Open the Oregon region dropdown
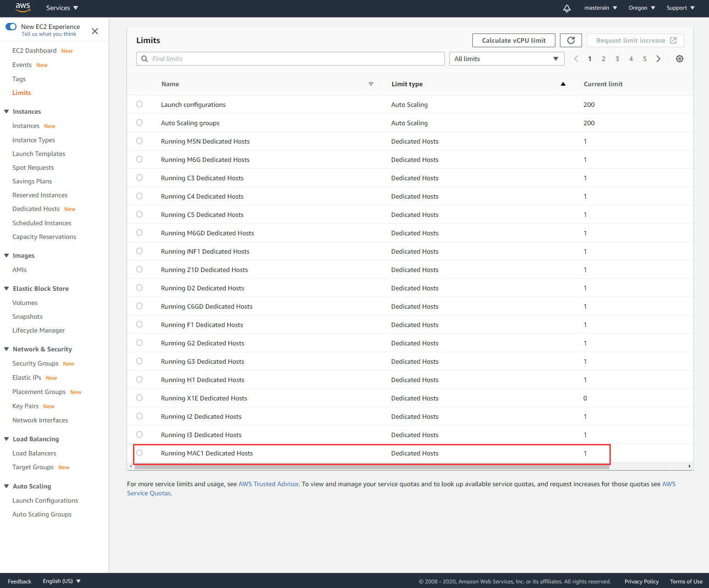Image resolution: width=709 pixels, height=588 pixels. tap(642, 8)
